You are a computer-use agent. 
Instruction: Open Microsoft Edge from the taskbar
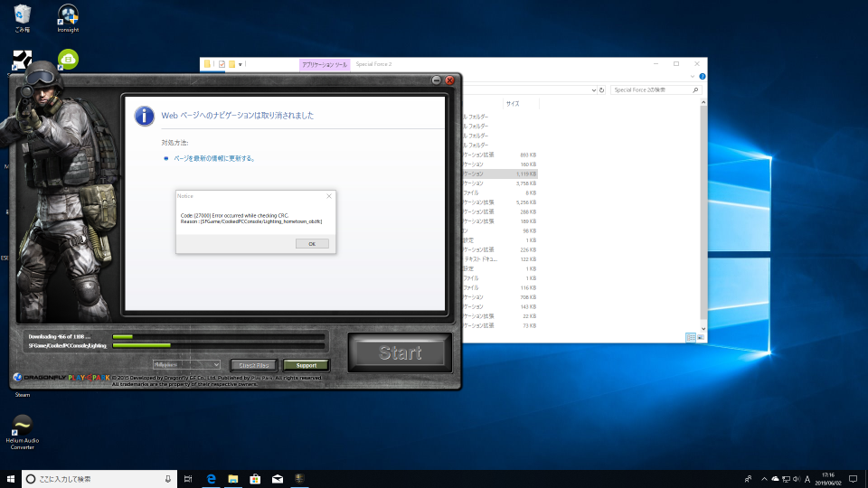click(x=210, y=478)
